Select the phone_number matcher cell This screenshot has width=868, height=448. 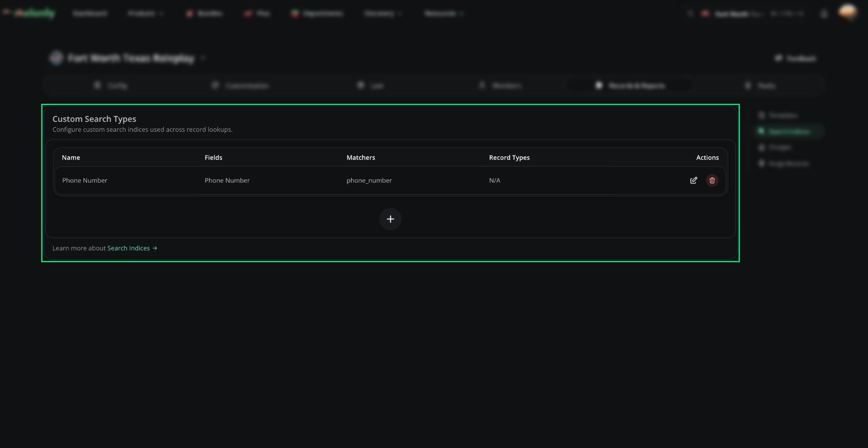pos(369,180)
